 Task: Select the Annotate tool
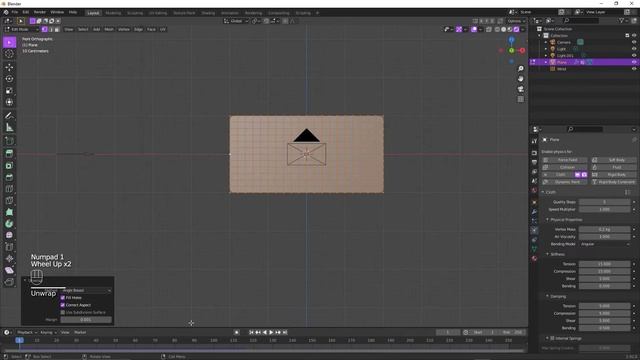tap(9, 116)
